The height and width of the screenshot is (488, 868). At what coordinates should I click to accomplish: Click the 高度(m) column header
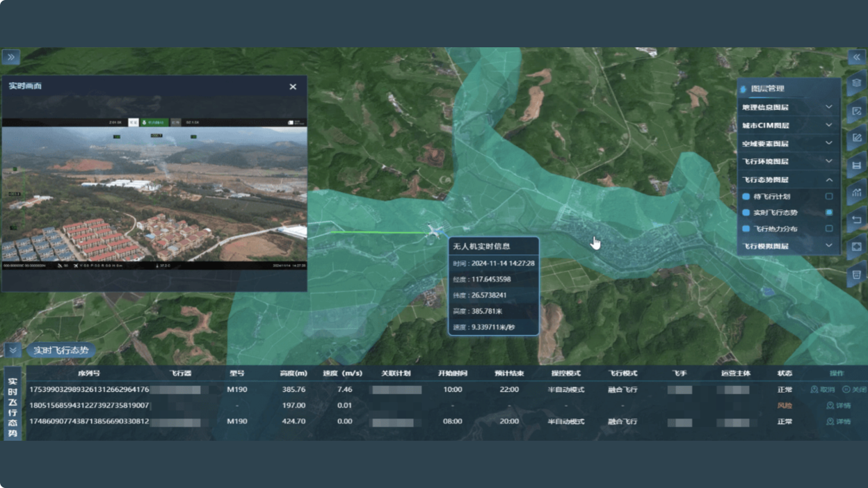click(x=293, y=373)
